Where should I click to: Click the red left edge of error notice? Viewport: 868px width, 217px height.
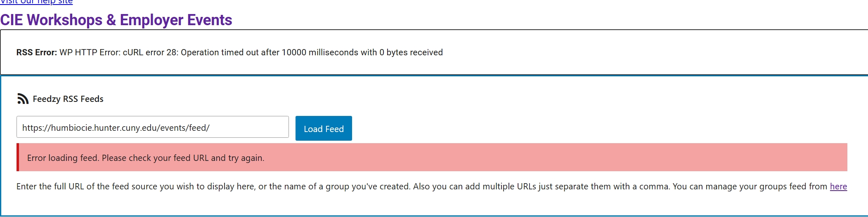18,157
